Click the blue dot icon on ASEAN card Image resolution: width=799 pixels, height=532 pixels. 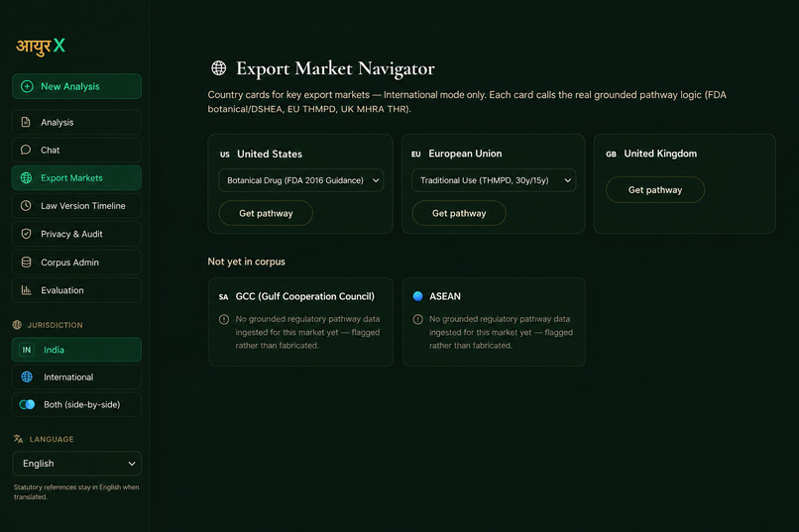pos(418,296)
